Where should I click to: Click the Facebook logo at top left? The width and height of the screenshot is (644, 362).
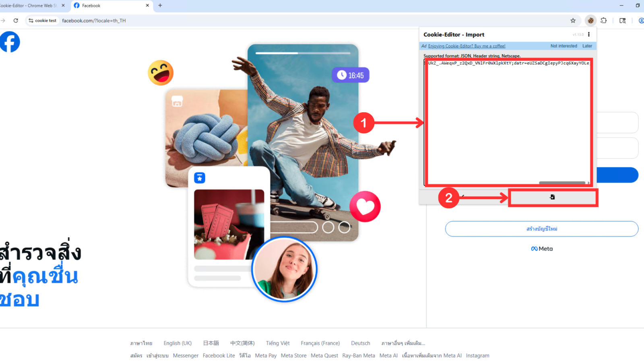[x=10, y=42]
